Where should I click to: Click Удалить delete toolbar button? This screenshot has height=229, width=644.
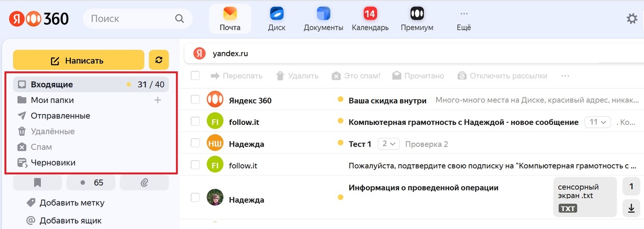pos(297,76)
